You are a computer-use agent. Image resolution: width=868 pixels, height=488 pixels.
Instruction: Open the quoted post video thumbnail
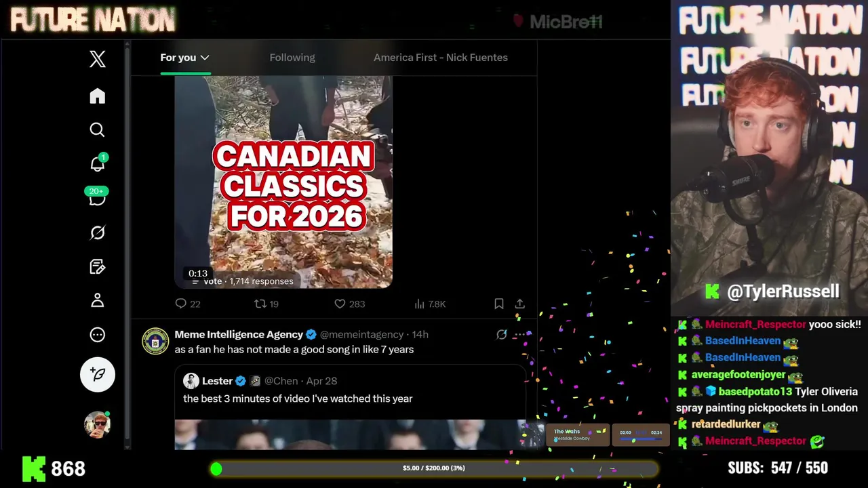[x=350, y=434]
